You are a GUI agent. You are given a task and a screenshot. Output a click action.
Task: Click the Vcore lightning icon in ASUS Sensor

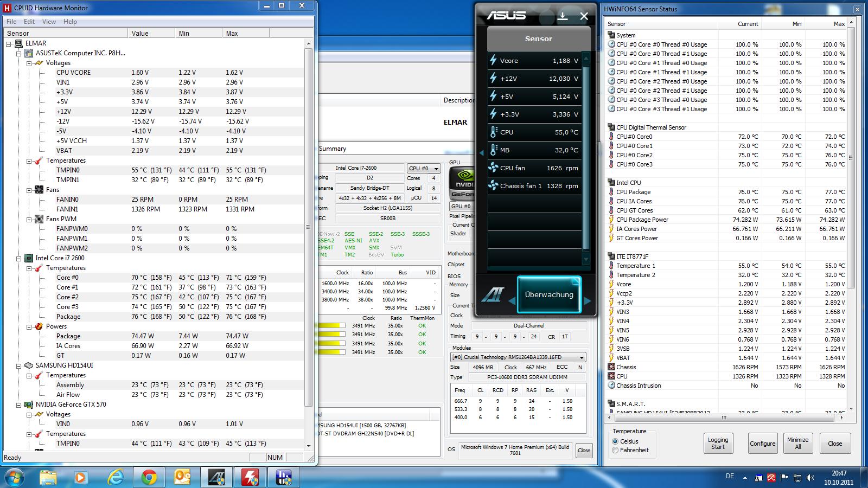coord(493,61)
